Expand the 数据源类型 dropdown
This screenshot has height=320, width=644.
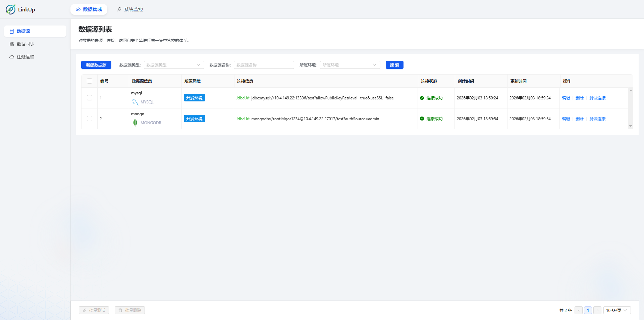tap(174, 65)
